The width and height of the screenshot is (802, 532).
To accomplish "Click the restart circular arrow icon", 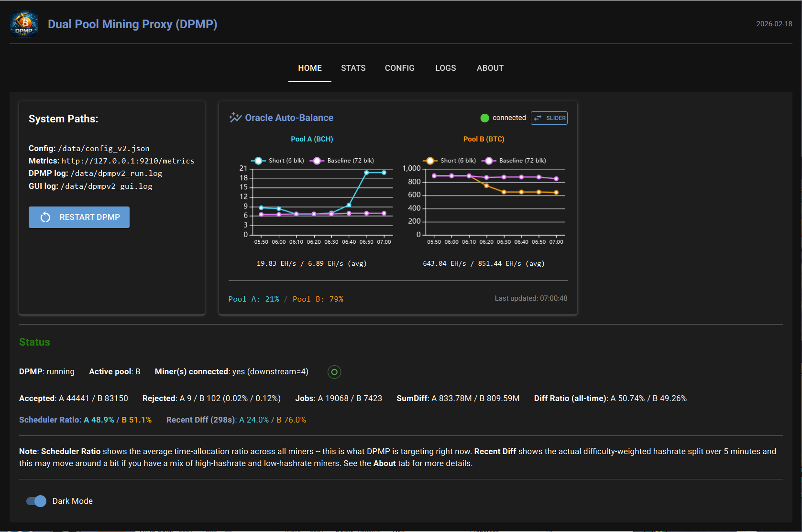I will tap(45, 217).
